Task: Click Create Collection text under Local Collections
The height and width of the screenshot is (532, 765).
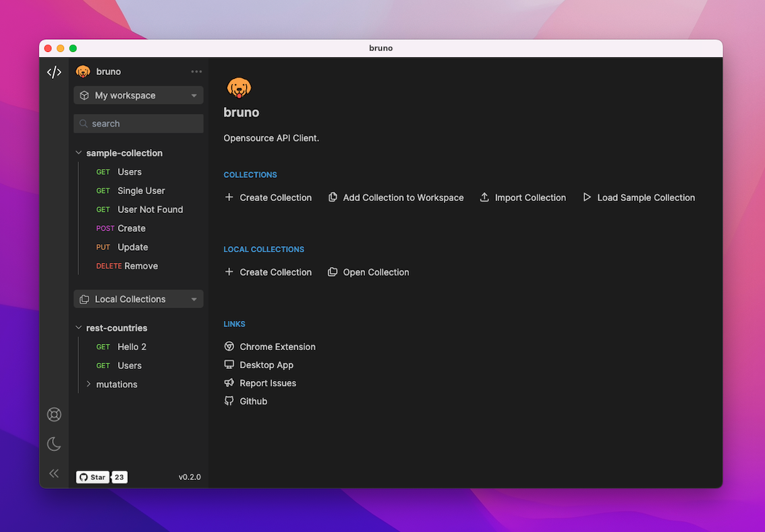Action: (x=276, y=272)
